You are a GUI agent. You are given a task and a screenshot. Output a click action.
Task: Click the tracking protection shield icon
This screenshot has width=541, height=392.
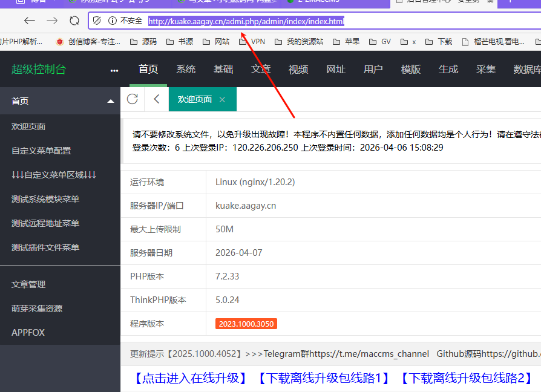97,21
